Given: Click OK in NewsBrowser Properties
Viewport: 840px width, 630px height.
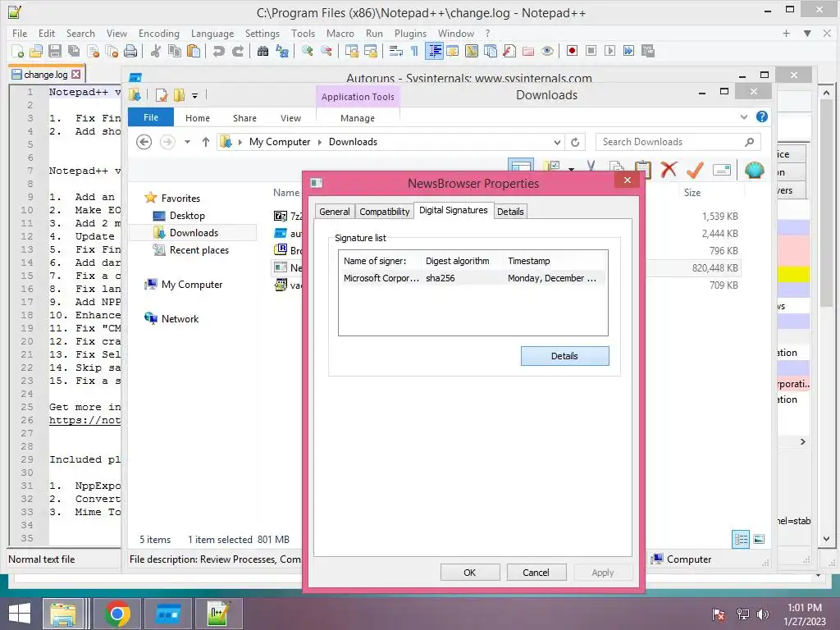Looking at the screenshot, I should [x=469, y=573].
